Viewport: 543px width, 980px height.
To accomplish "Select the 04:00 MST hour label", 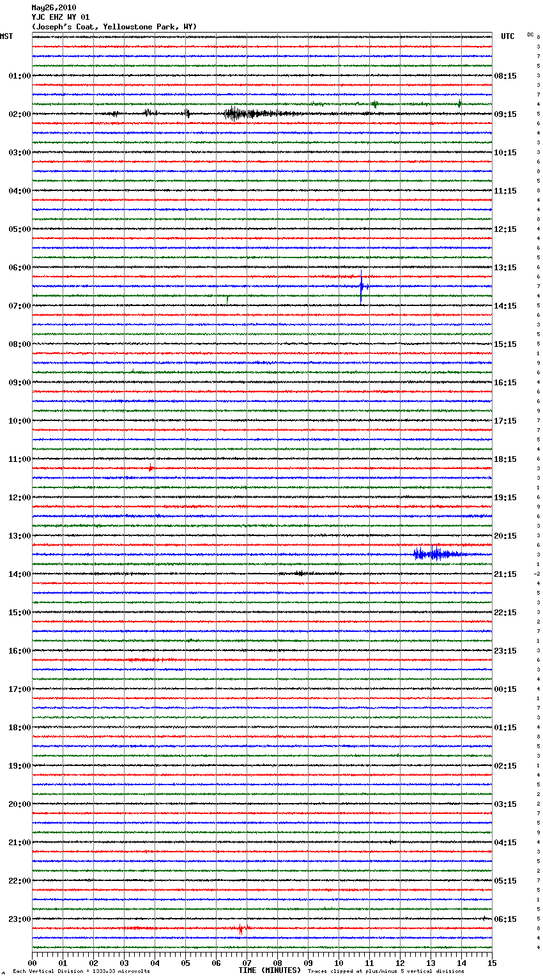I will 20,191.
